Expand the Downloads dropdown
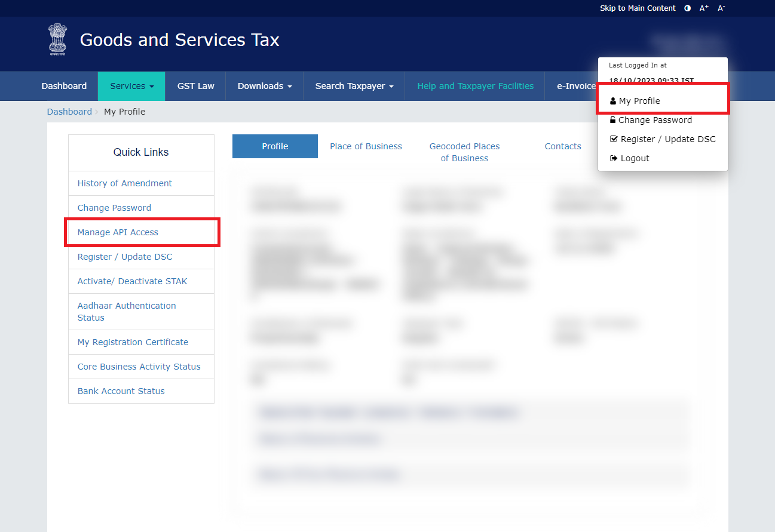Viewport: 775px width, 532px height. point(265,86)
